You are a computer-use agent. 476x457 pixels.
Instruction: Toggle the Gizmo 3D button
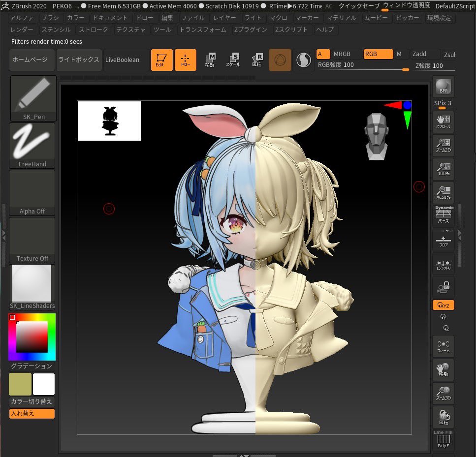[280, 60]
